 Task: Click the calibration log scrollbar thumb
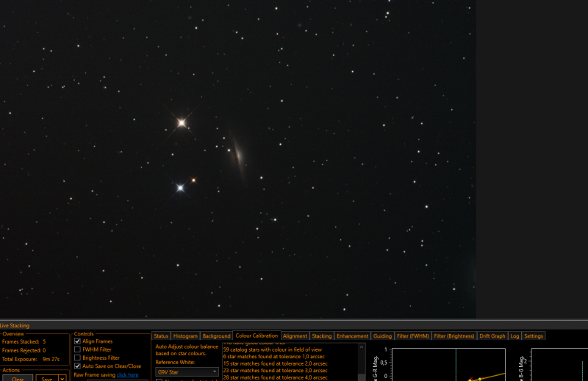(361, 377)
